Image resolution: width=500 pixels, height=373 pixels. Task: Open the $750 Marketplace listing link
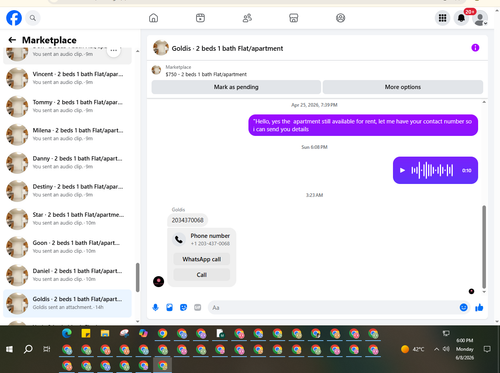point(206,74)
